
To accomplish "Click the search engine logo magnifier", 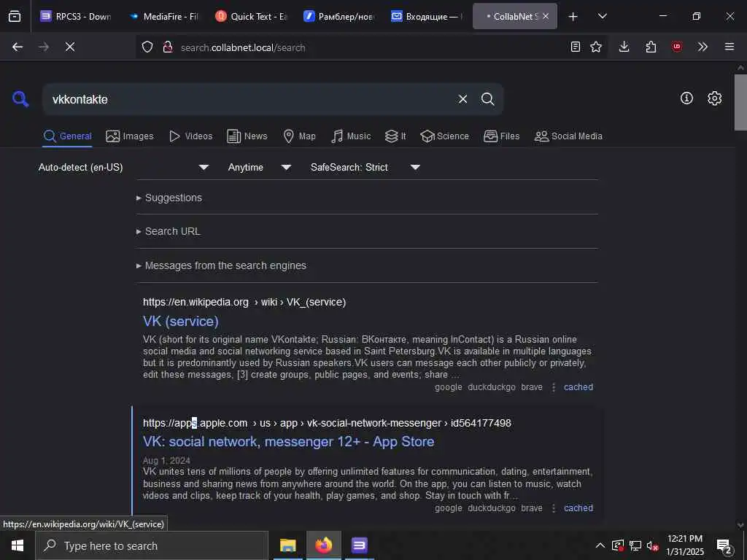I will tap(20, 99).
